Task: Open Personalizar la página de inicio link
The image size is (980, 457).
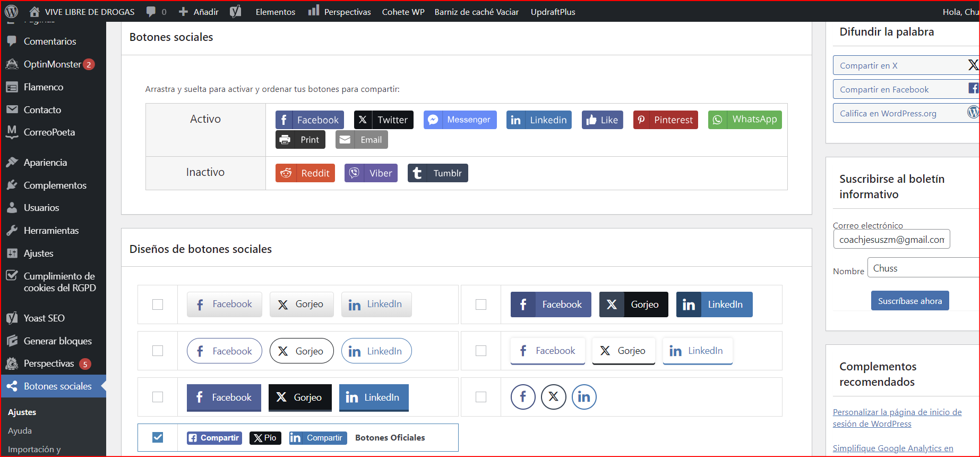Action: pos(897,418)
